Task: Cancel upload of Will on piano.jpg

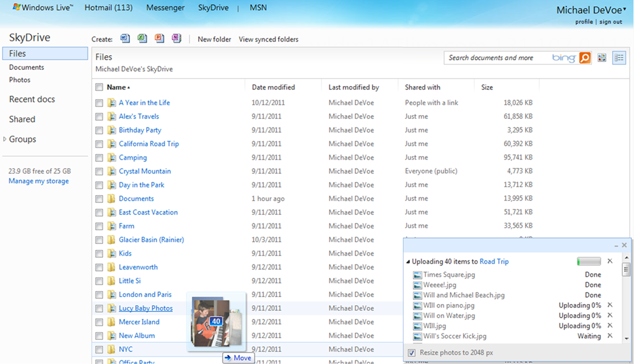Action: click(610, 305)
